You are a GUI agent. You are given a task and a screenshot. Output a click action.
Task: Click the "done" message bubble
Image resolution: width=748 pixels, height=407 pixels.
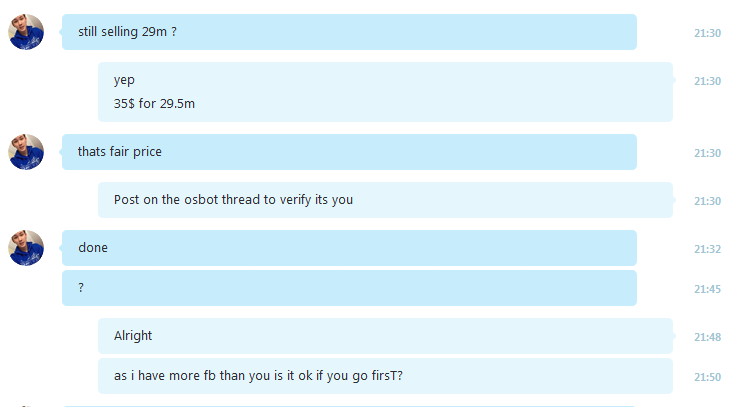pyautogui.click(x=349, y=248)
